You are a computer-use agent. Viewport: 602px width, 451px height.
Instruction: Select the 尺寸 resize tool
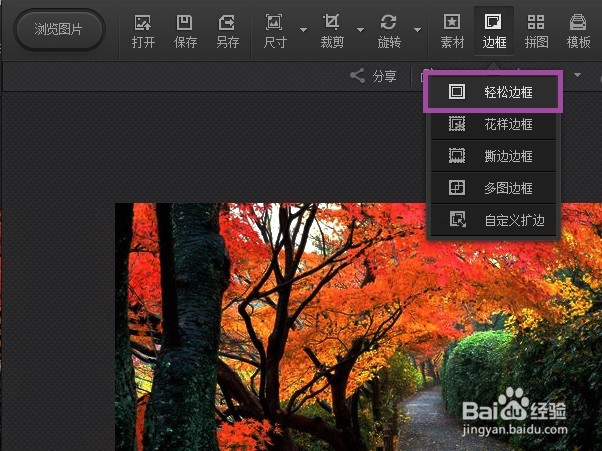[275, 31]
